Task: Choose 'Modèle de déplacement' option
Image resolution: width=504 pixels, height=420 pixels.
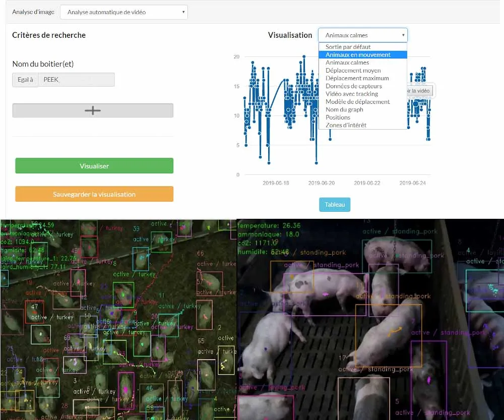Action: tap(357, 102)
